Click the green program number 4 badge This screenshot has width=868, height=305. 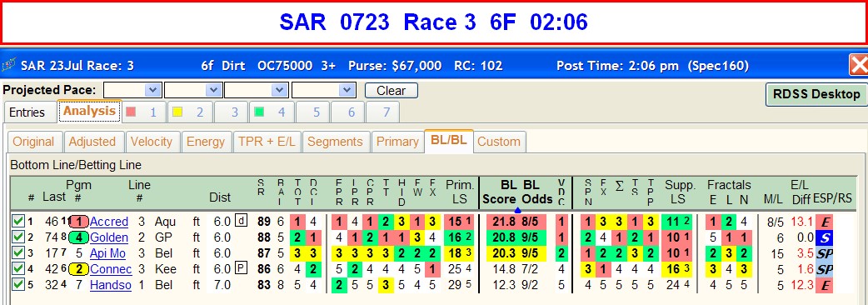point(79,237)
